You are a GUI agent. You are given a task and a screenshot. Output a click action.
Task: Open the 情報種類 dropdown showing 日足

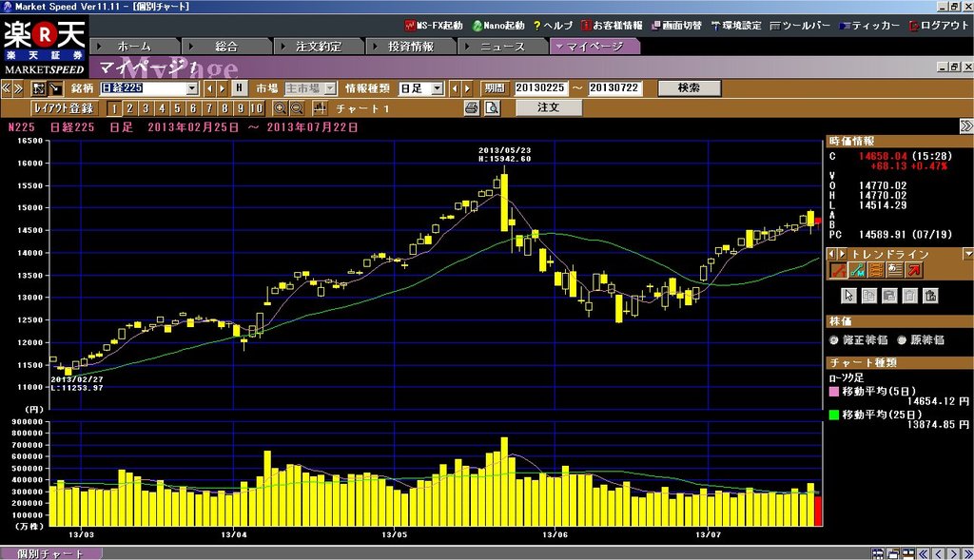(x=437, y=88)
